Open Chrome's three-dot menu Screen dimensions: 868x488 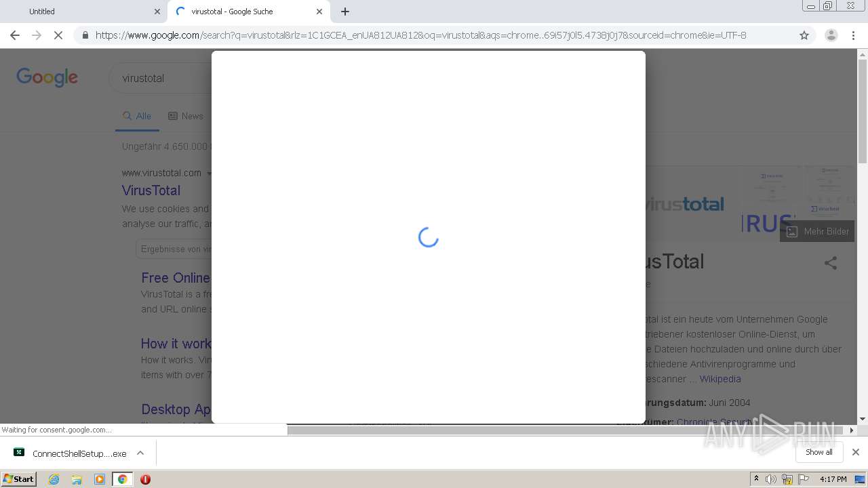(853, 35)
